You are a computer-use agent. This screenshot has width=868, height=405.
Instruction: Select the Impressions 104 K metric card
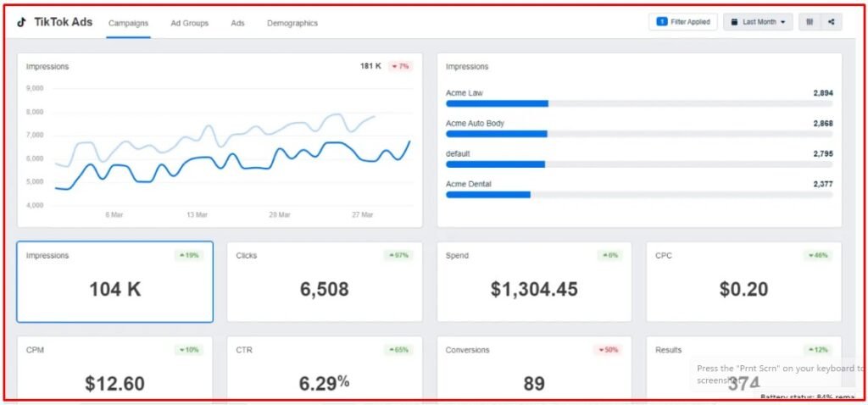click(x=114, y=282)
